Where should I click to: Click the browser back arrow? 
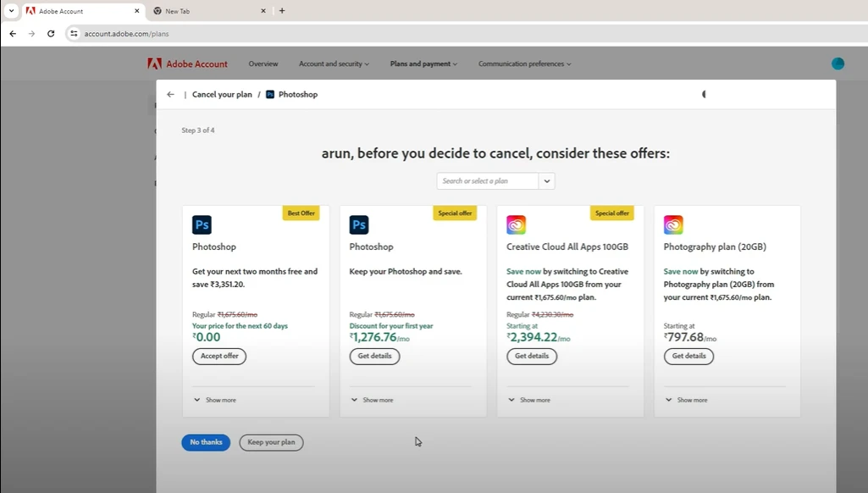coord(13,34)
